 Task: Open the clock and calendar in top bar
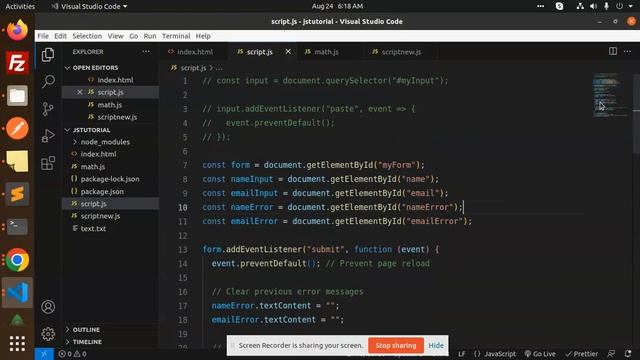tap(337, 6)
